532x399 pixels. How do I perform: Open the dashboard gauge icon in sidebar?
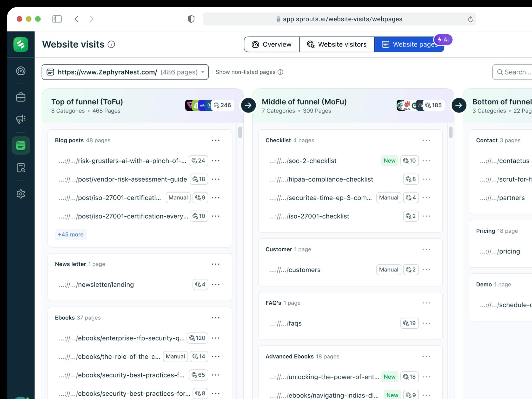tap(21, 71)
